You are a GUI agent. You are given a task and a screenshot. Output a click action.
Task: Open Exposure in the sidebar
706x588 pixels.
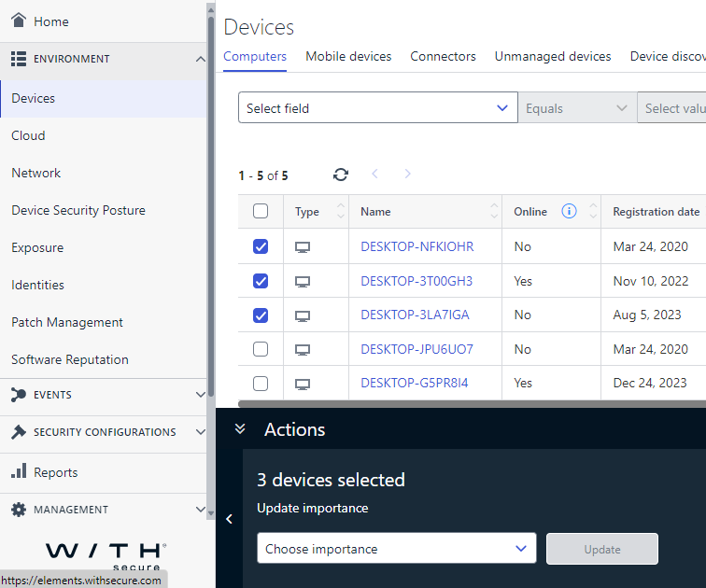pos(104,248)
